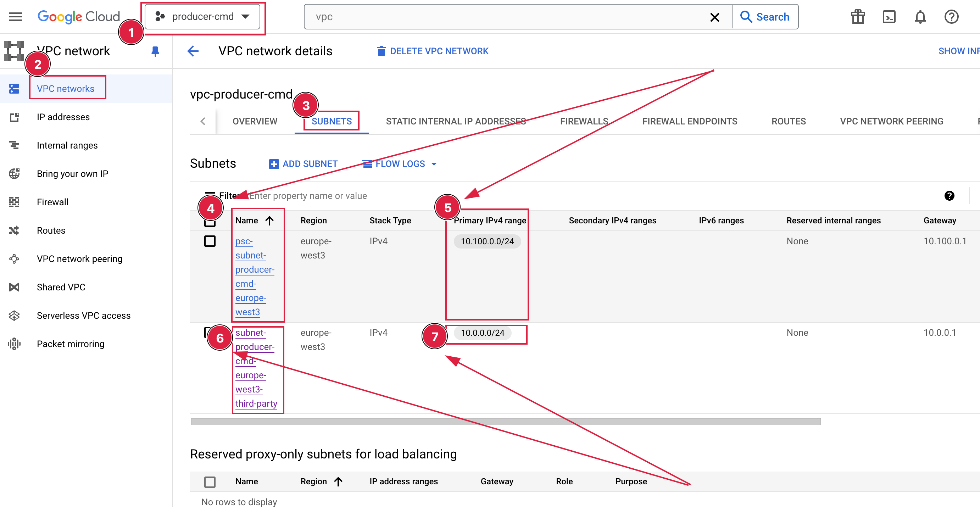Open the Routes tab
Viewport: 980px width, 507px height.
[788, 121]
